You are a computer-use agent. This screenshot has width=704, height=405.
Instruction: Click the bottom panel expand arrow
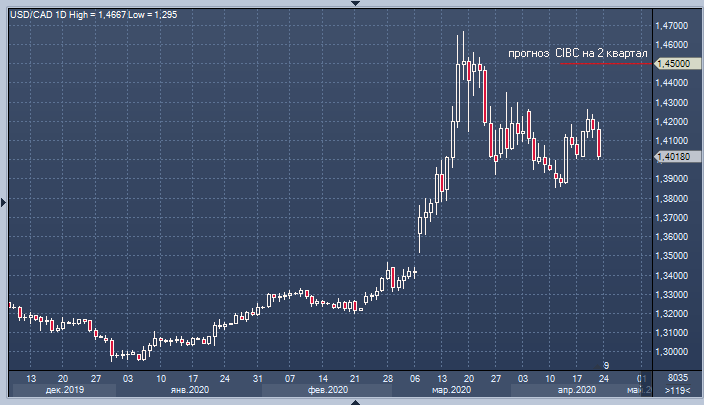[x=352, y=401]
